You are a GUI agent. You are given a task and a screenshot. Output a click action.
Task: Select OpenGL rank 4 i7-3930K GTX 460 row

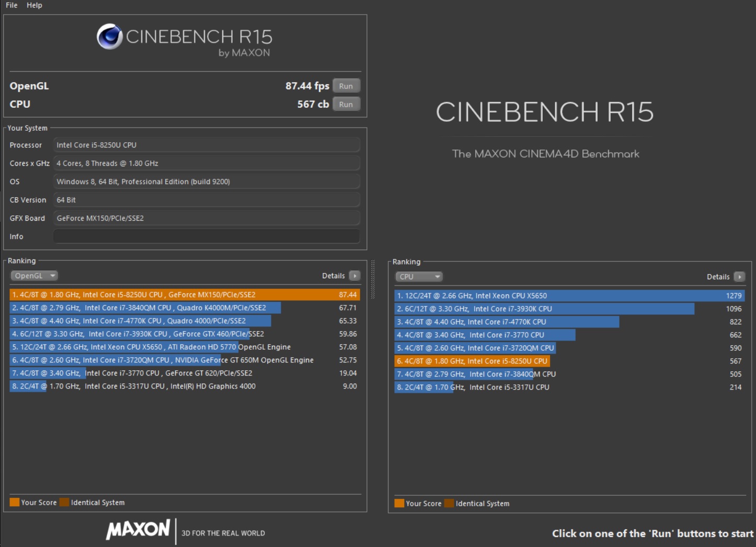[185, 334]
